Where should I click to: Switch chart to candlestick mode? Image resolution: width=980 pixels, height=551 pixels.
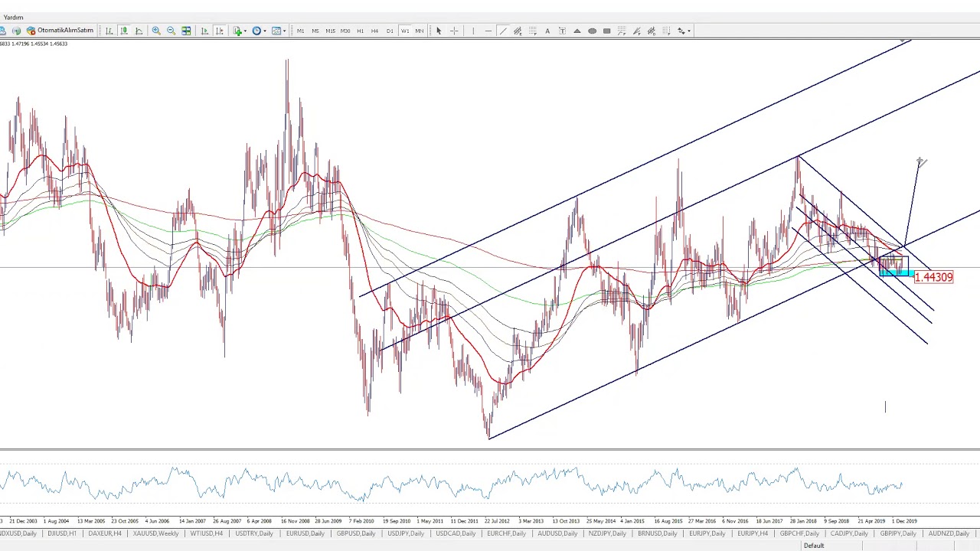pos(124,31)
